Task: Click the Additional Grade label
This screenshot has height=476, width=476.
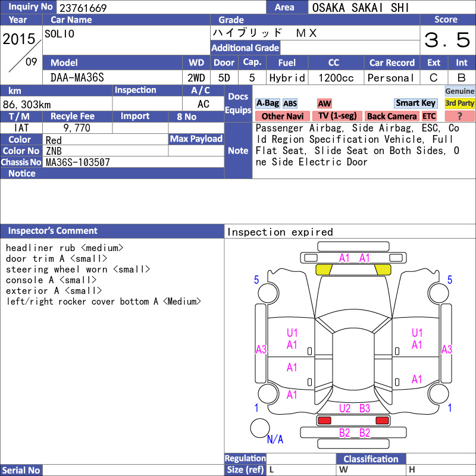Action: coord(245,48)
